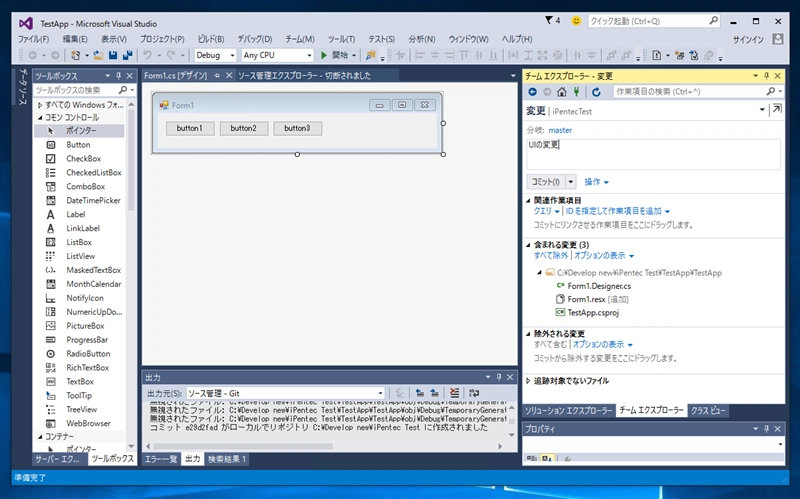Image resolution: width=800 pixels, height=499 pixels.
Task: Toggle pin on the Output panel
Action: coord(498,377)
